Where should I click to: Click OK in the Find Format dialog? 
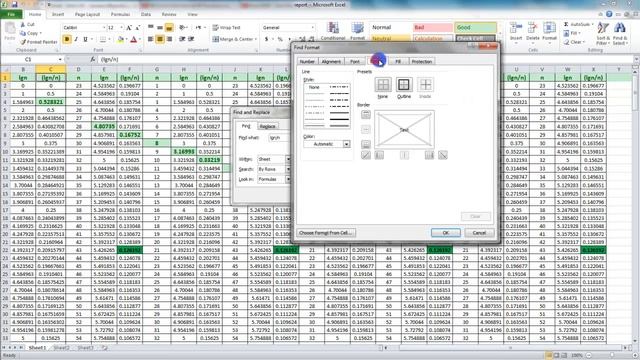coord(446,233)
